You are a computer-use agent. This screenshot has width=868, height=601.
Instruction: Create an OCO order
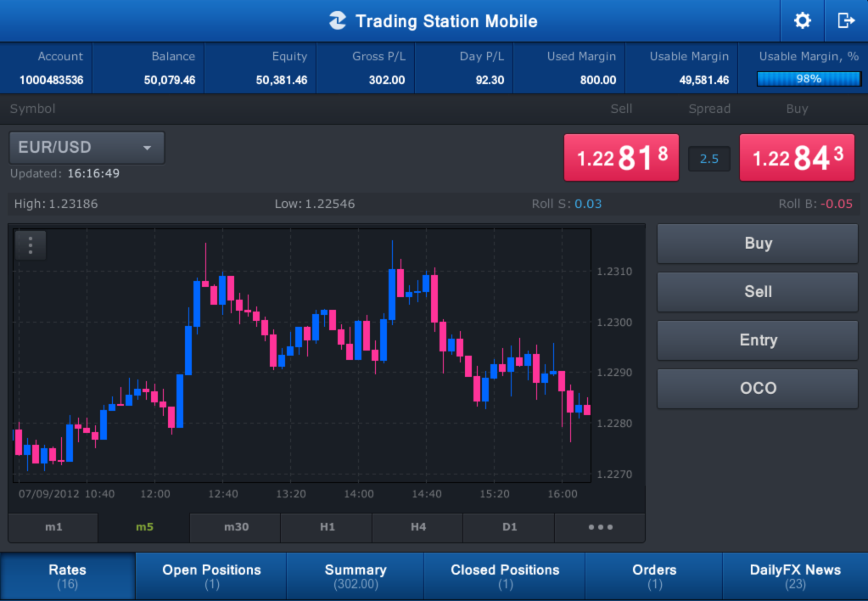(758, 388)
